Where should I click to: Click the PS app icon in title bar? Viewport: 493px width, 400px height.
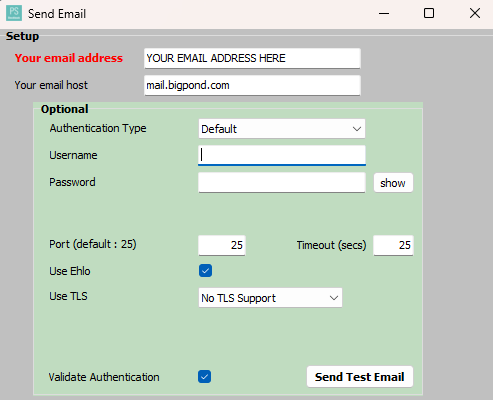(x=14, y=13)
